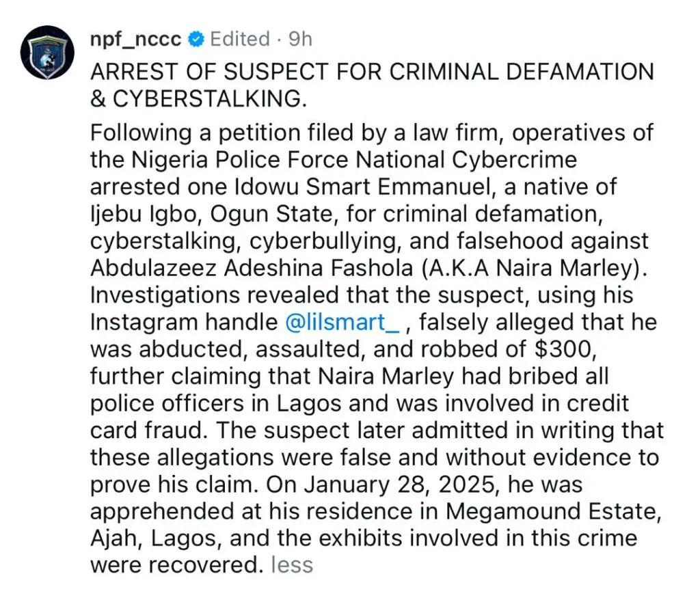Click the npf_nccc username
This screenshot has width=700, height=600.
coord(135,39)
